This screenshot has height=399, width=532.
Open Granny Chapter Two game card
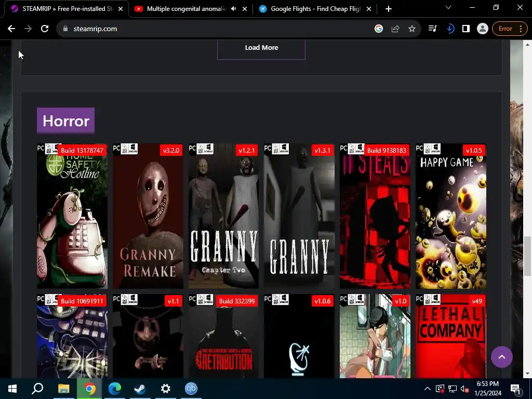click(x=223, y=216)
